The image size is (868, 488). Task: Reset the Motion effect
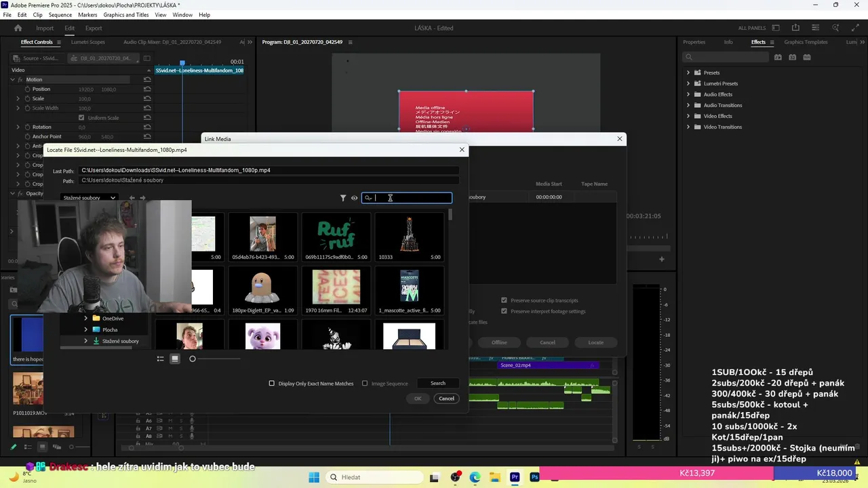(147, 79)
